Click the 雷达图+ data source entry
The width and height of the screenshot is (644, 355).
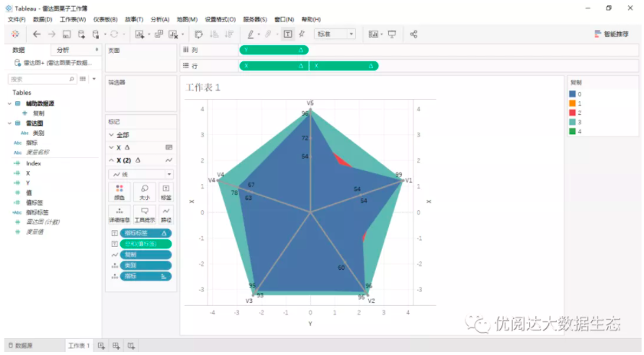tap(54, 63)
